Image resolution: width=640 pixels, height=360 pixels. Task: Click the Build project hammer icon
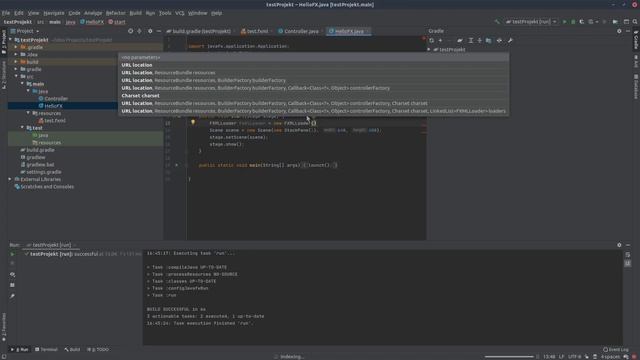[497, 22]
